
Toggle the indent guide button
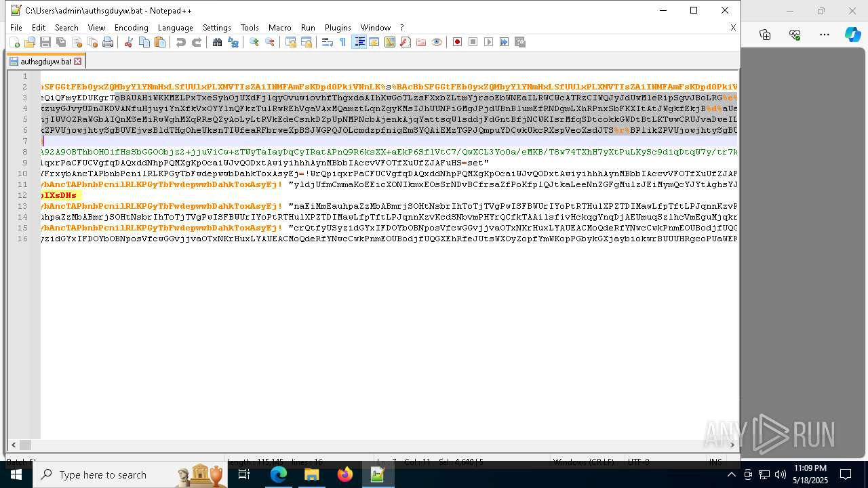click(359, 42)
